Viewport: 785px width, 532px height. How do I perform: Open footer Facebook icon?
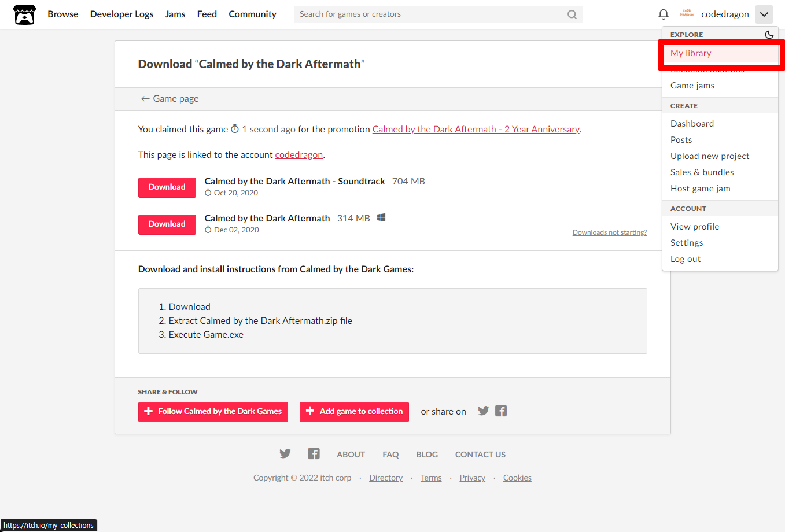(314, 453)
